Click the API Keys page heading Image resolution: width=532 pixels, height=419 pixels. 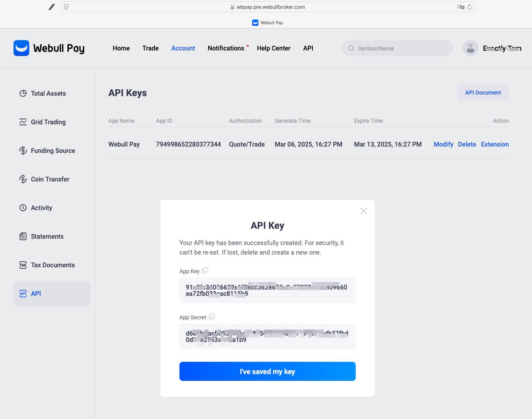127,93
